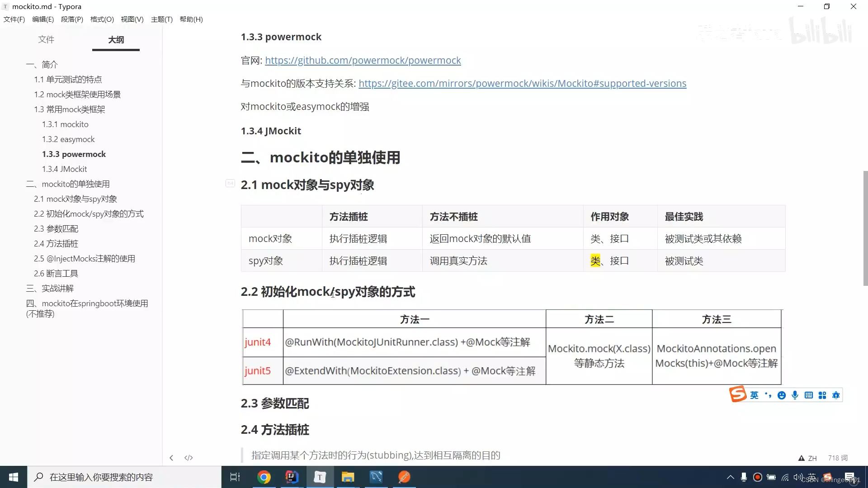Click the highlighted '类' in the spy对象 row

595,261
